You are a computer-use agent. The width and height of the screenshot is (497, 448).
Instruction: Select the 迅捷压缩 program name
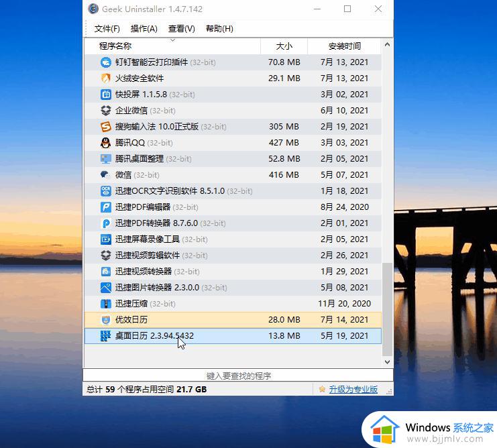[x=131, y=304]
